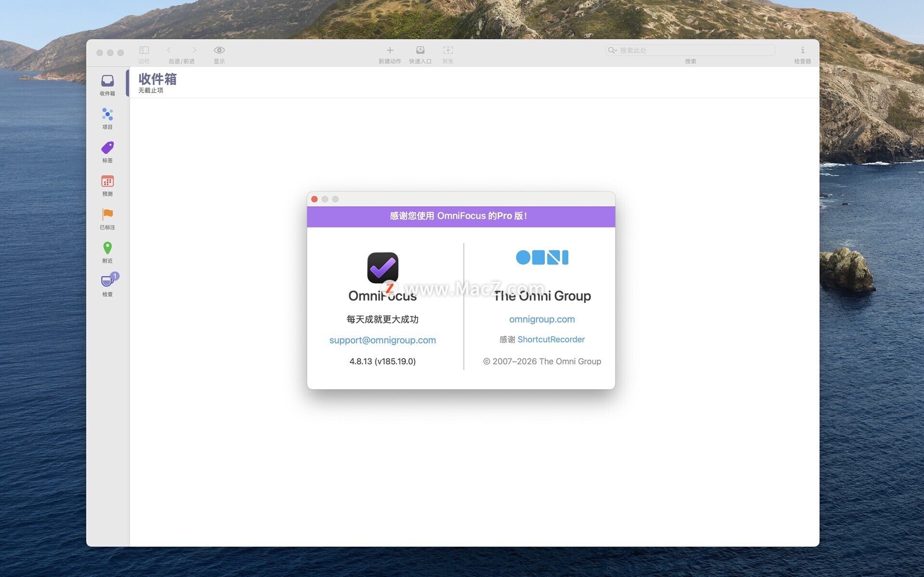Click the search field (搜索此处)

[691, 50]
